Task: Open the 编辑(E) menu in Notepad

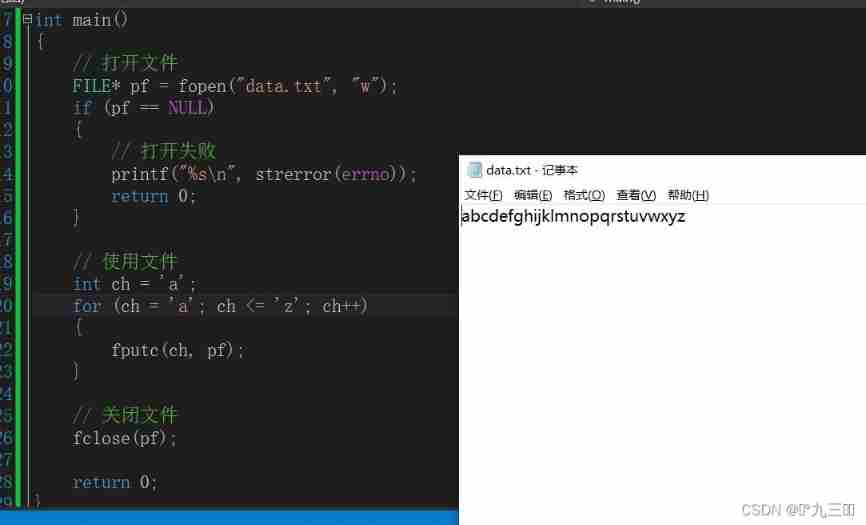Action: 532,195
